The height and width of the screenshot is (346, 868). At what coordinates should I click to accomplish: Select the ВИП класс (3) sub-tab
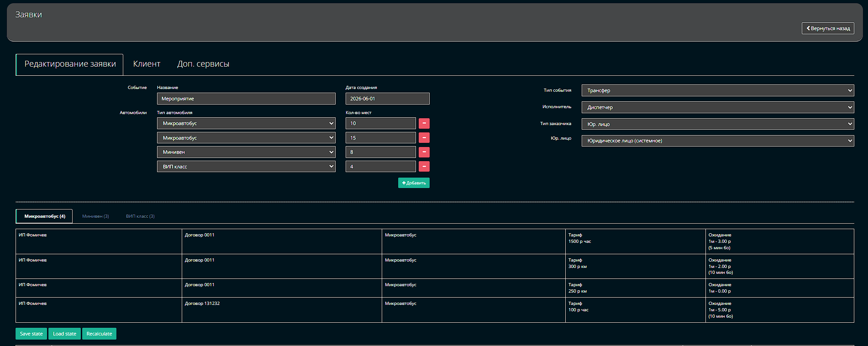point(140,216)
